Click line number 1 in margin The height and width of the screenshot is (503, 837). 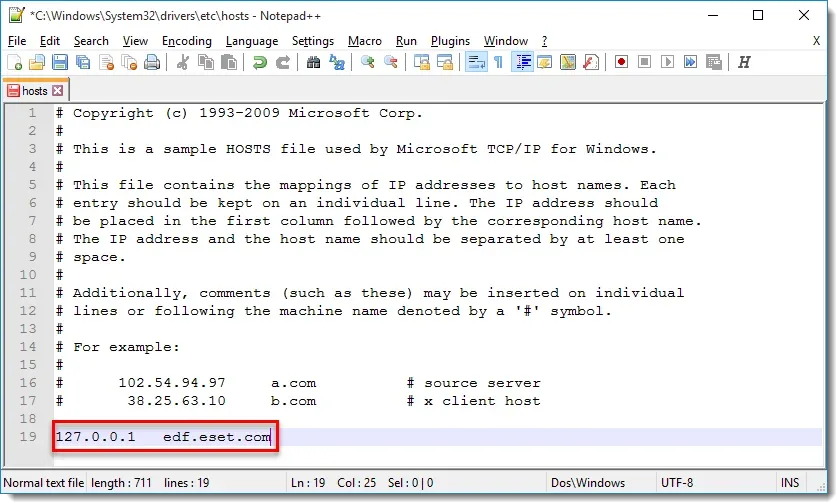[x=33, y=113]
